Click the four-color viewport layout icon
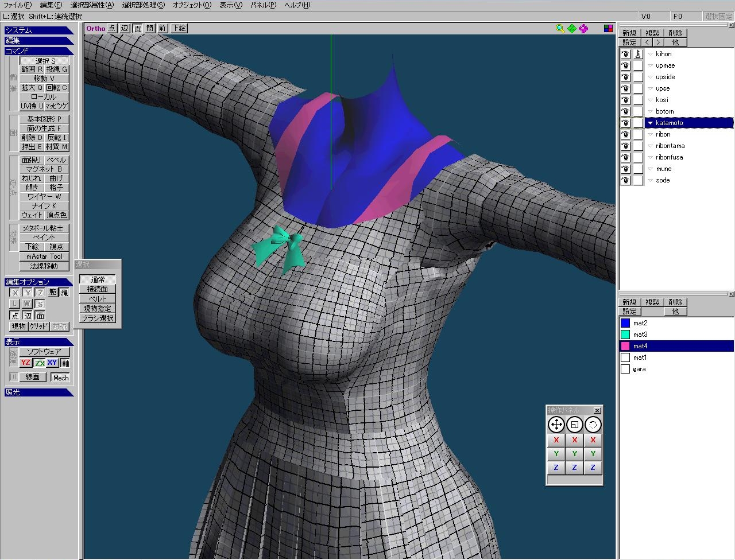 [608, 29]
